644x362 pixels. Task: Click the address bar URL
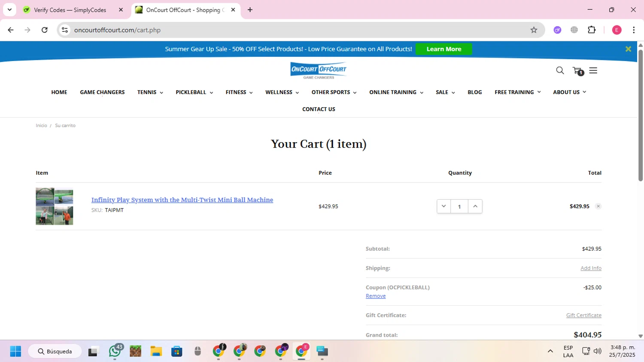(117, 30)
